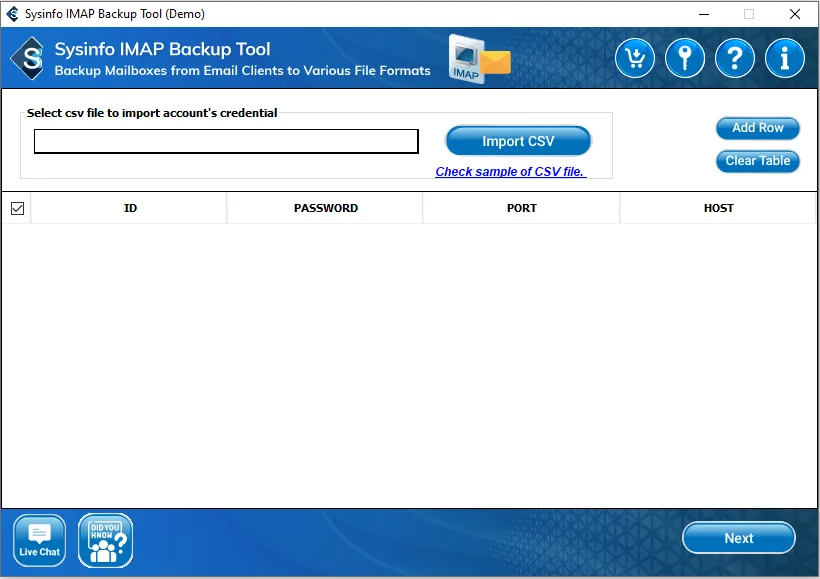Click the IMAP mail envelope icon
The height and width of the screenshot is (579, 820).
point(479,58)
